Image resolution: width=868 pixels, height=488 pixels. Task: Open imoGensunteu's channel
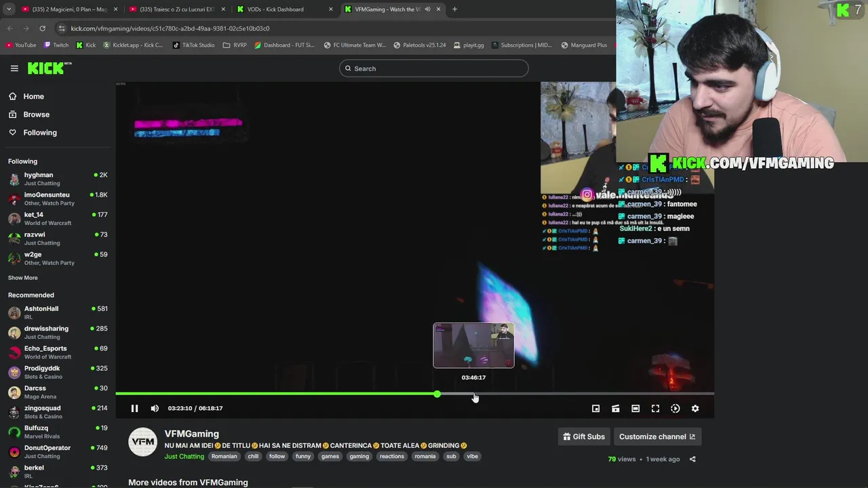coord(58,199)
